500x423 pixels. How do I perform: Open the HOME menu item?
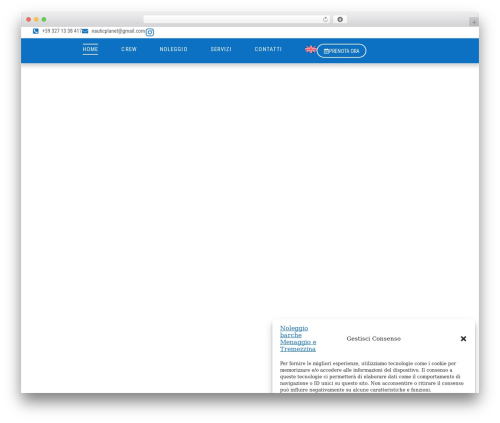90,49
